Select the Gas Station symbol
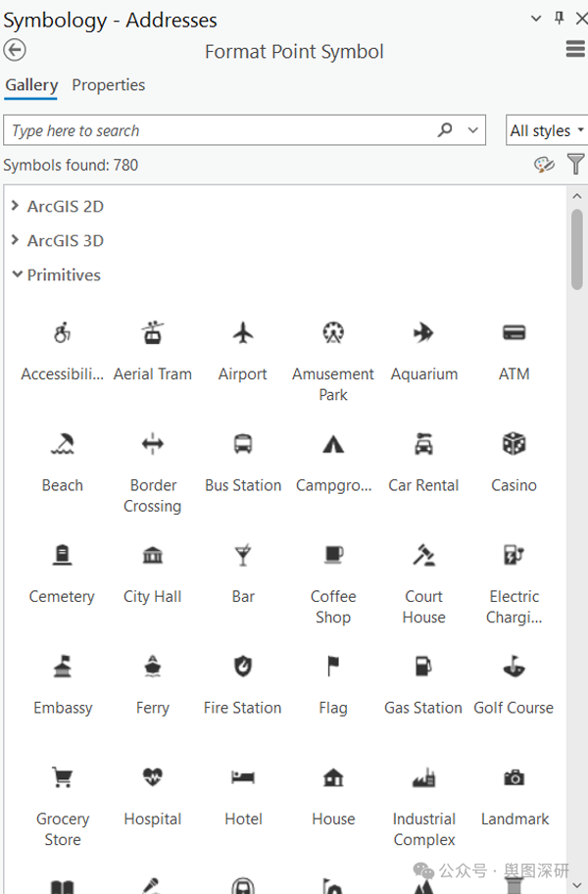588x894 pixels. coord(423,666)
